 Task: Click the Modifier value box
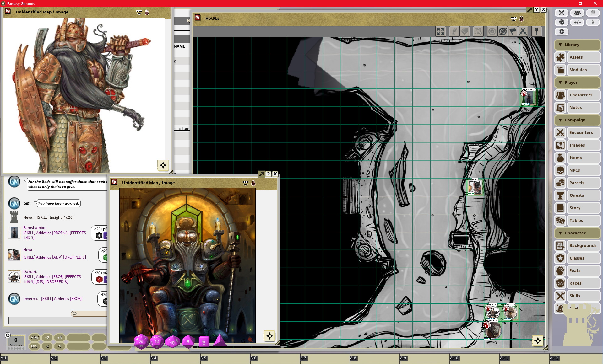pyautogui.click(x=16, y=341)
